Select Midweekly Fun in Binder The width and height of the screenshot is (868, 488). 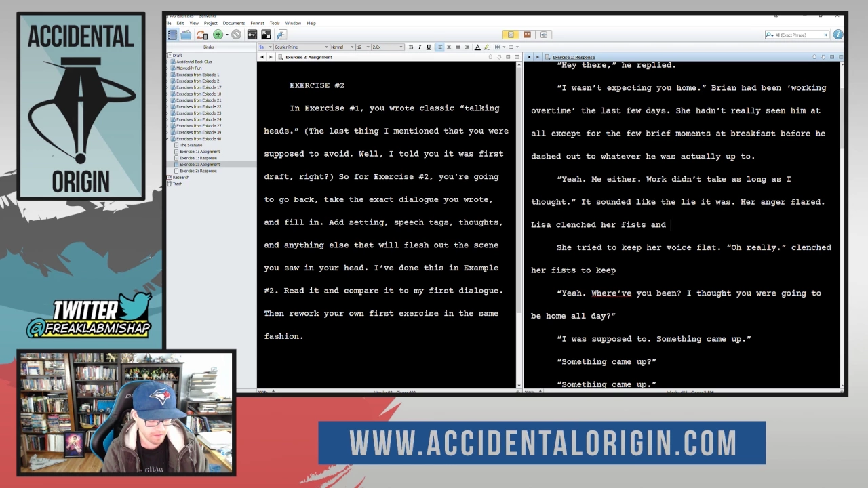(x=189, y=68)
